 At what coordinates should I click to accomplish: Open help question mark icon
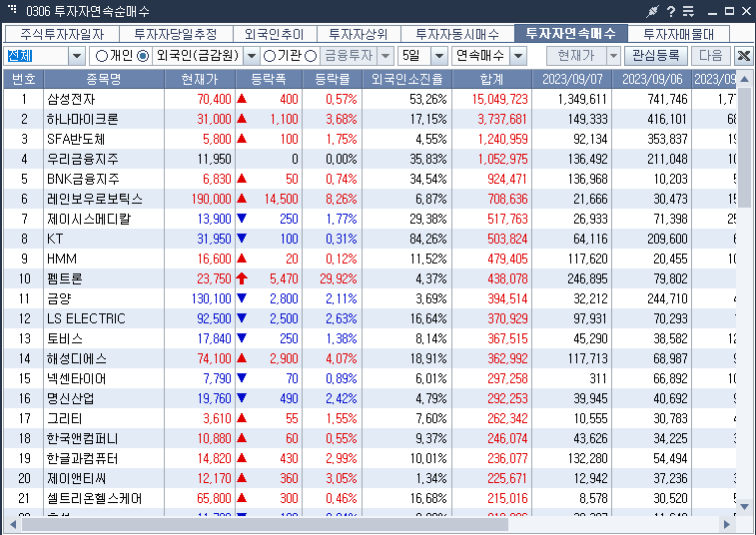pos(671,11)
